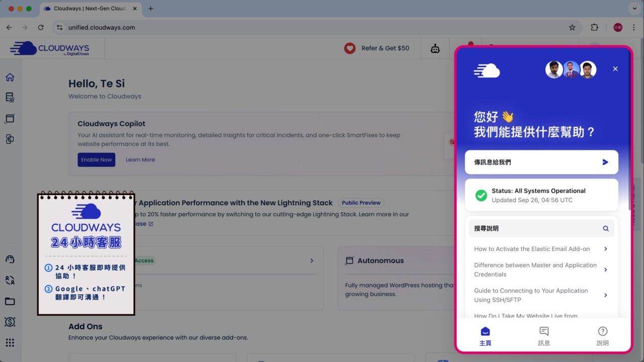Click the magnifier icon in the 搜尋說明 field
This screenshot has height=362, width=644.
tap(605, 228)
